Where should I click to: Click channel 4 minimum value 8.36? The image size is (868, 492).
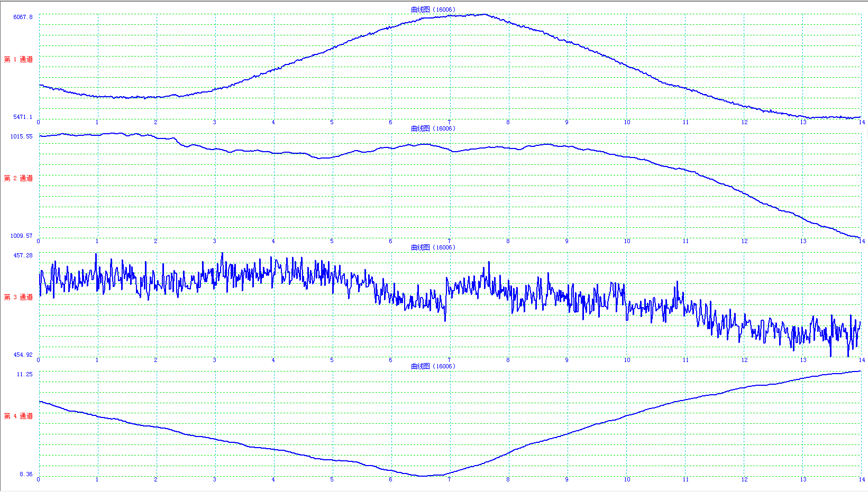pos(26,474)
